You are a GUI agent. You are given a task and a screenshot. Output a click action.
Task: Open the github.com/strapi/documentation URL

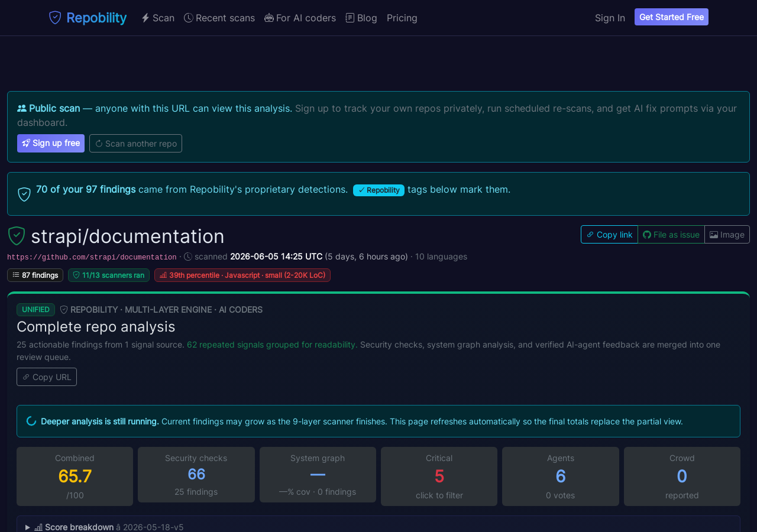tap(92, 257)
